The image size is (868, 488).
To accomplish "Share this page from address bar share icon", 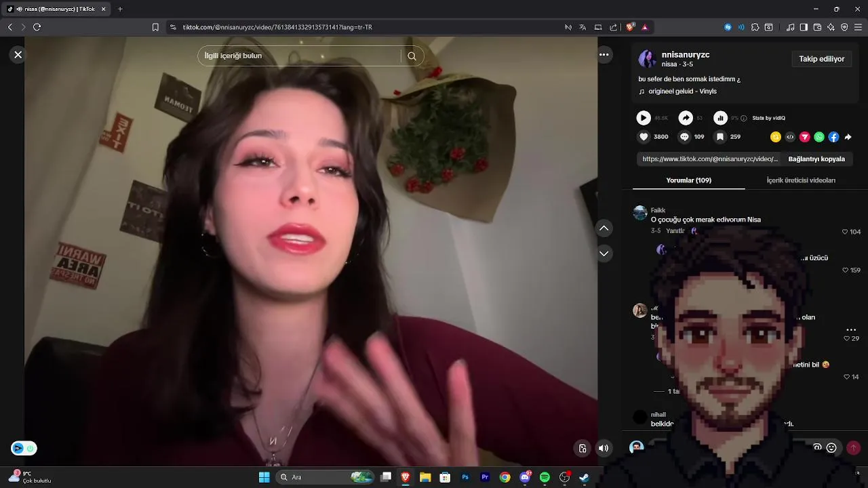I will coord(613,27).
